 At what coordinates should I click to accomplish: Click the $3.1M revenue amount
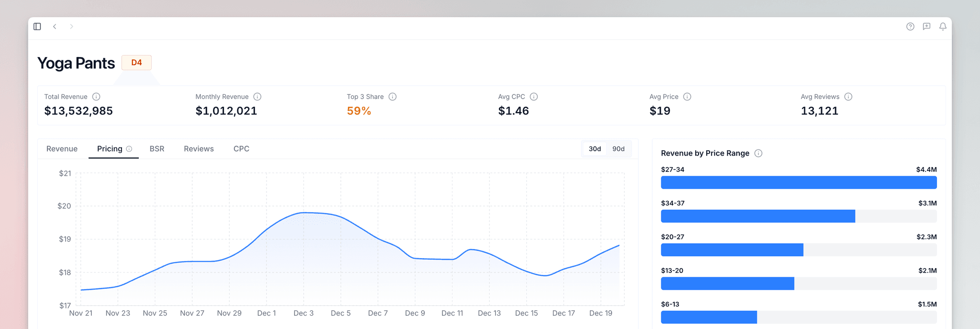click(927, 203)
